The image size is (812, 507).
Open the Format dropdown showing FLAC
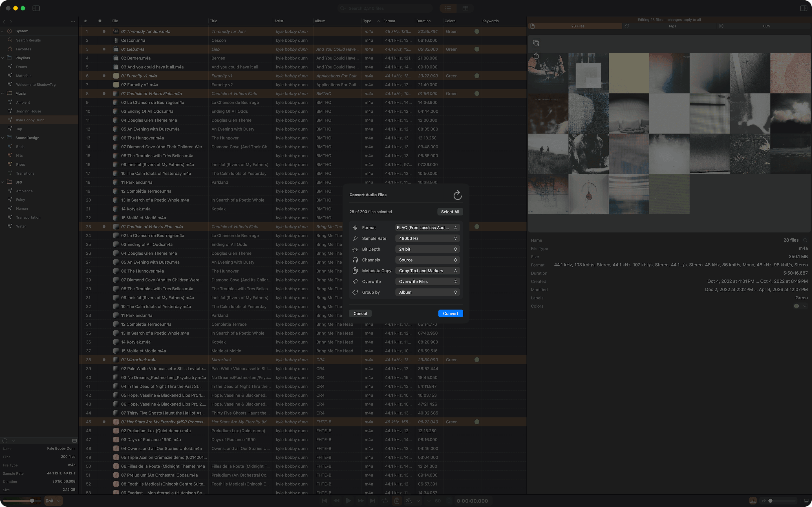click(427, 227)
